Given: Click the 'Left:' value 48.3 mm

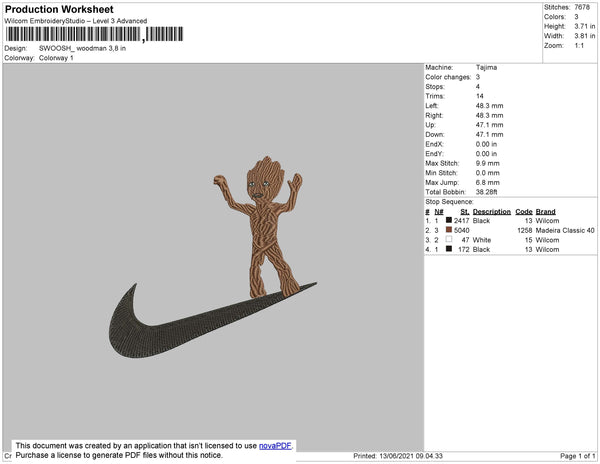Looking at the screenshot, I should (489, 106).
